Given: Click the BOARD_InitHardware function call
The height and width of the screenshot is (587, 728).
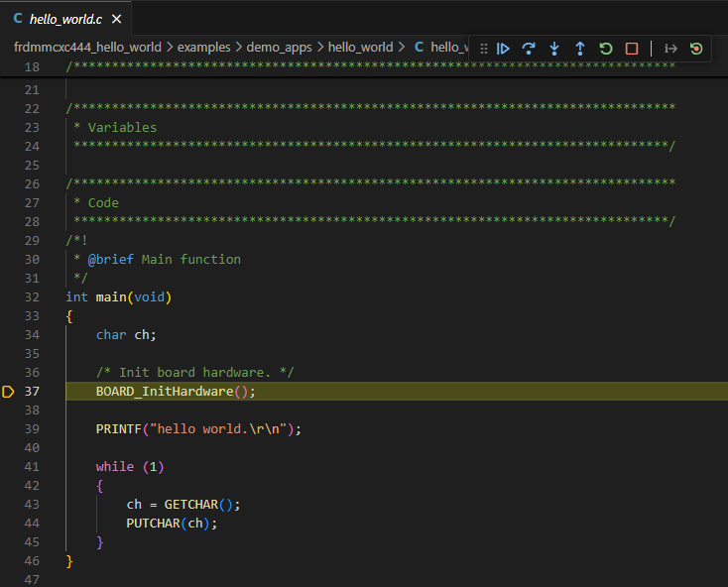Looking at the screenshot, I should click(164, 392).
